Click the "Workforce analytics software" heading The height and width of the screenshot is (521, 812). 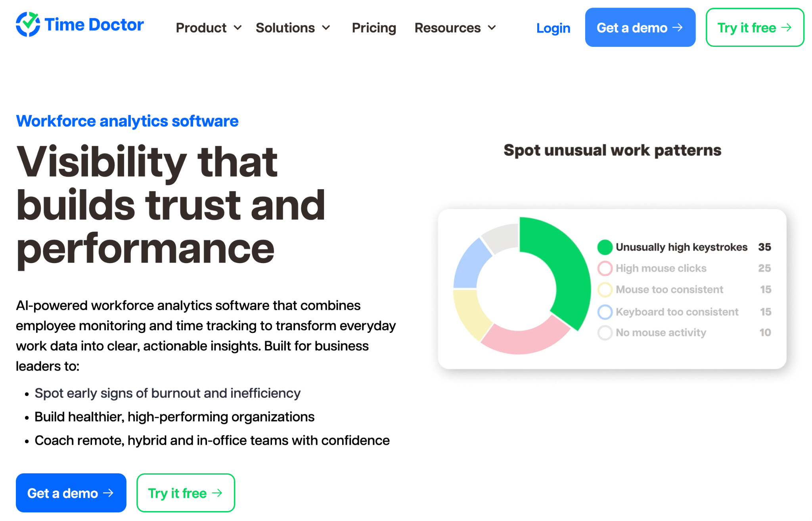click(127, 121)
